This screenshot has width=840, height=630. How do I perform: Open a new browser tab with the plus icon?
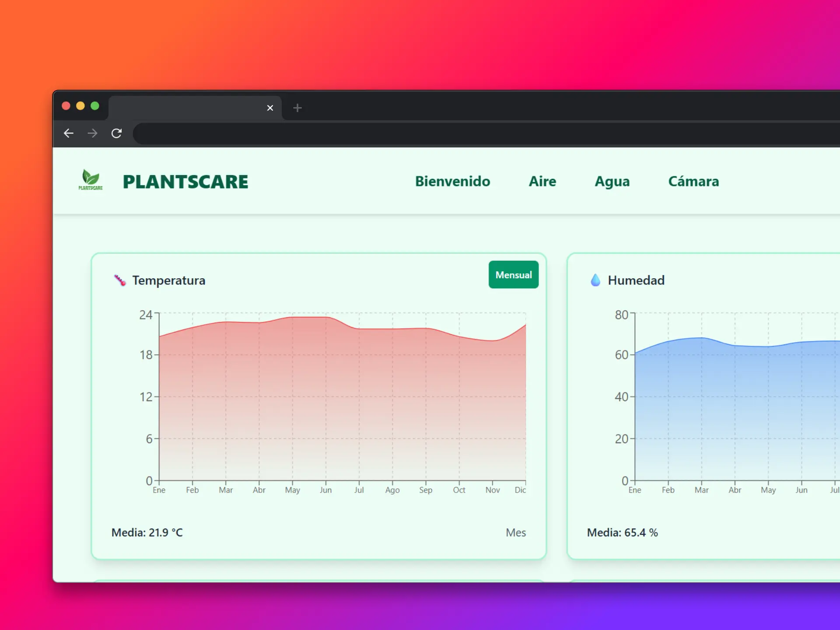(x=298, y=108)
